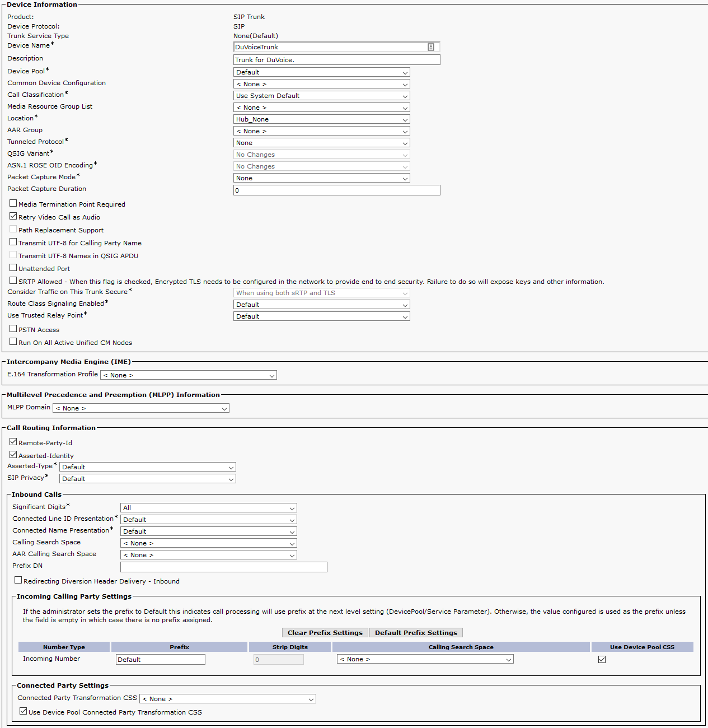Toggle Use Device Pool CSS for Incoming Number
The width and height of the screenshot is (708, 728).
click(602, 659)
